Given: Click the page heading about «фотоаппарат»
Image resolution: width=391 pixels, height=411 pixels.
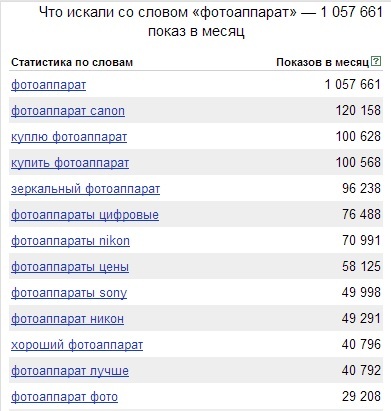Looking at the screenshot, I should tap(211, 21).
